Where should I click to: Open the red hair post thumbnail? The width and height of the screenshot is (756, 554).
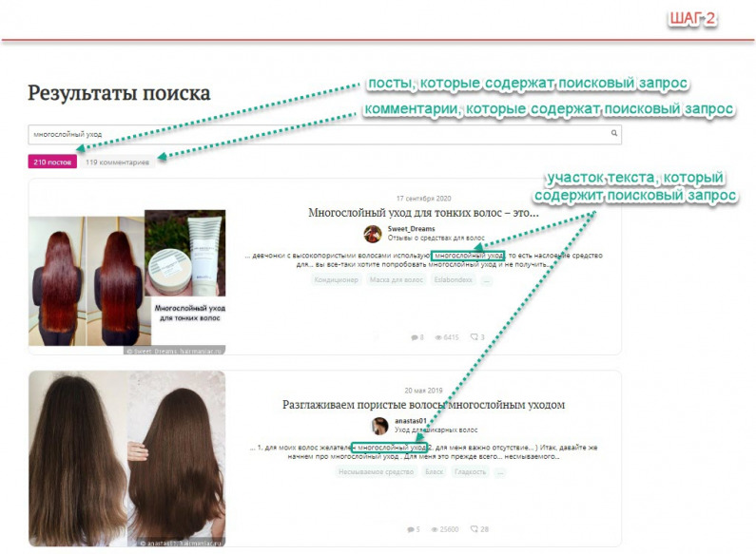coord(127,282)
